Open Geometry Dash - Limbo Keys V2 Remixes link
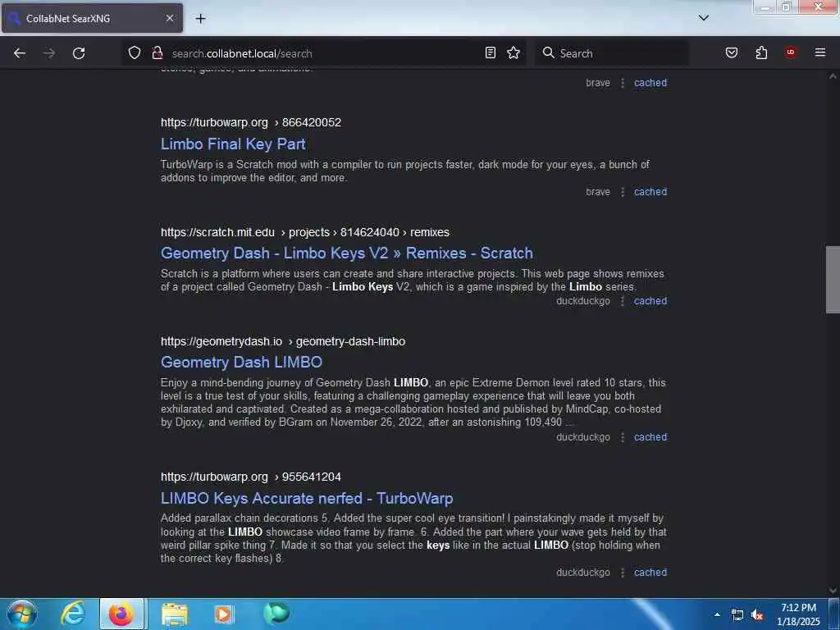Screen dimensions: 840x630 [x=347, y=253]
